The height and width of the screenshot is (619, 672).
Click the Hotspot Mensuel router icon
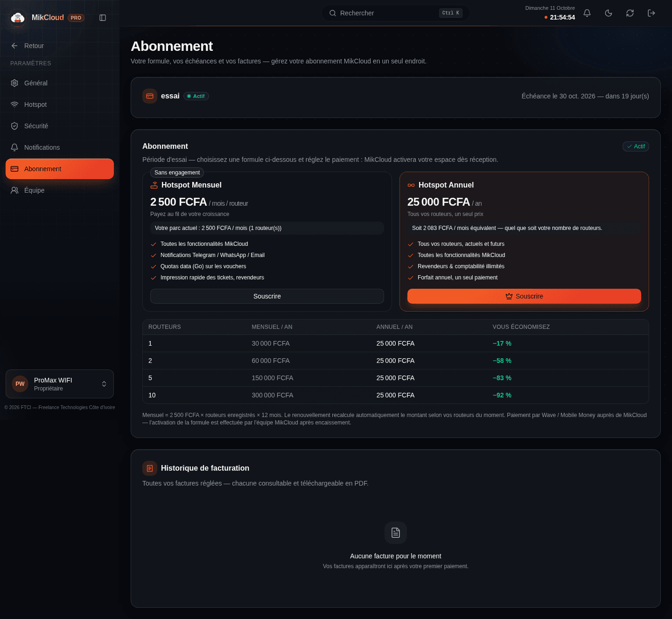[154, 185]
